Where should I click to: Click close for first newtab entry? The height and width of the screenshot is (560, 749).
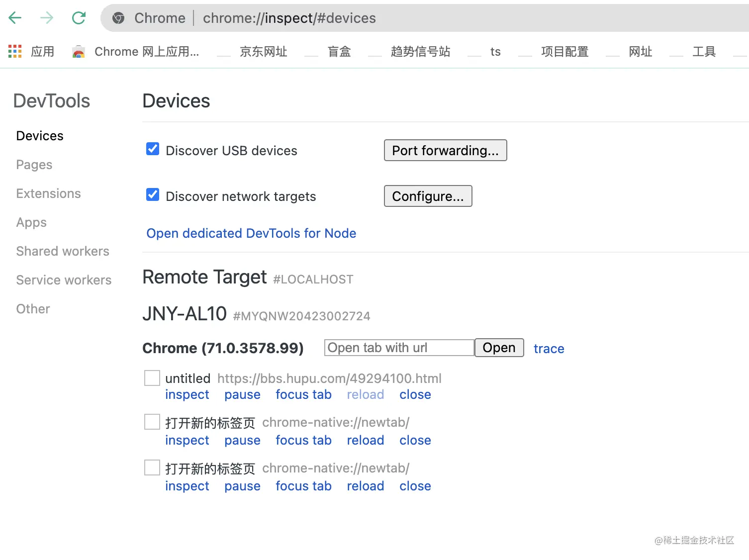(415, 440)
